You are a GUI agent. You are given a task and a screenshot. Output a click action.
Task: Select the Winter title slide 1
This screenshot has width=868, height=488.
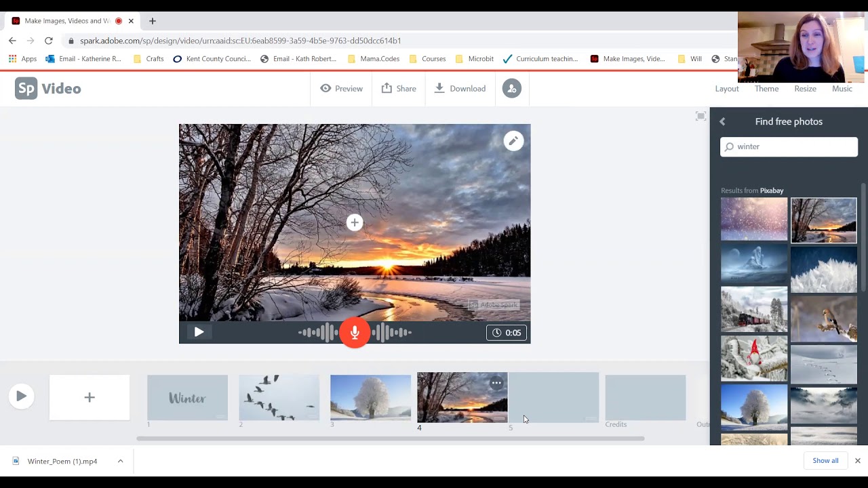tap(187, 398)
